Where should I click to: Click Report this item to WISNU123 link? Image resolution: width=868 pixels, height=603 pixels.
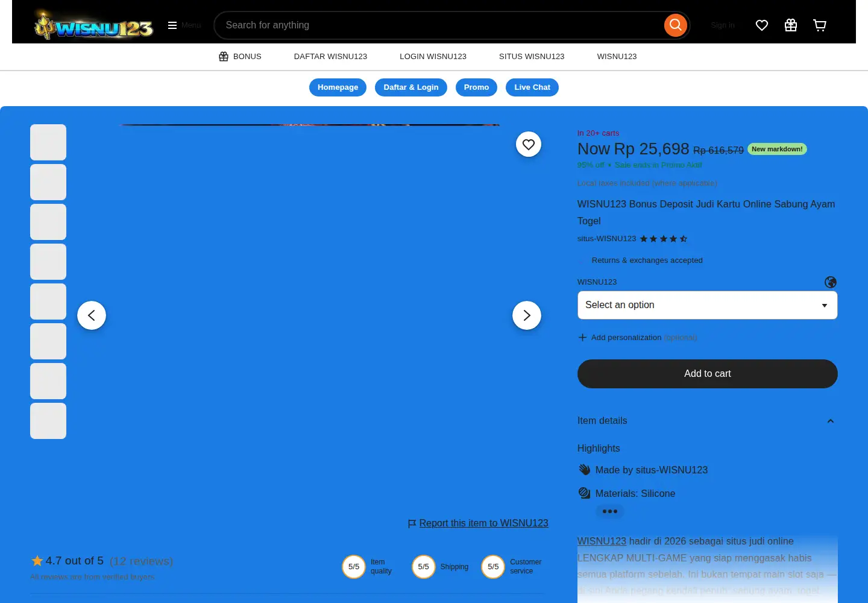coord(483,523)
